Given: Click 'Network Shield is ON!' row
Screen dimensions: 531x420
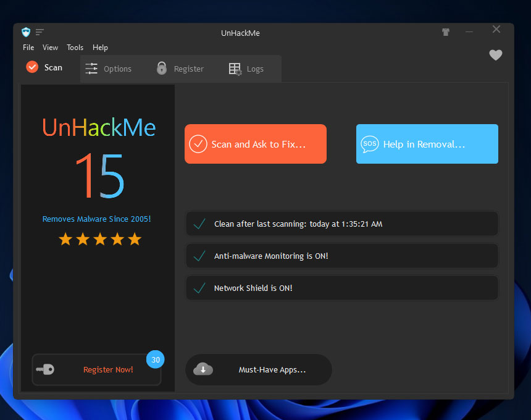Looking at the screenshot, I should [x=342, y=288].
